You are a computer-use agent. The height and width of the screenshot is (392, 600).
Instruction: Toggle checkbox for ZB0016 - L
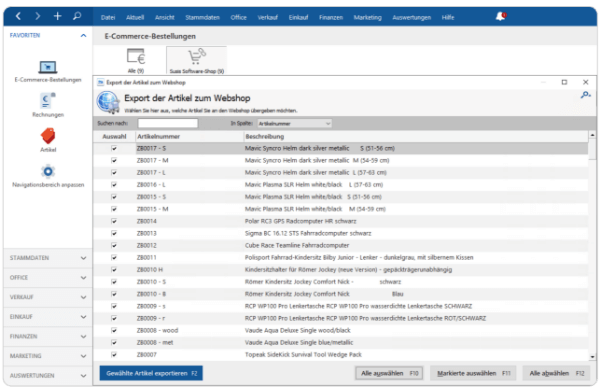(x=114, y=185)
